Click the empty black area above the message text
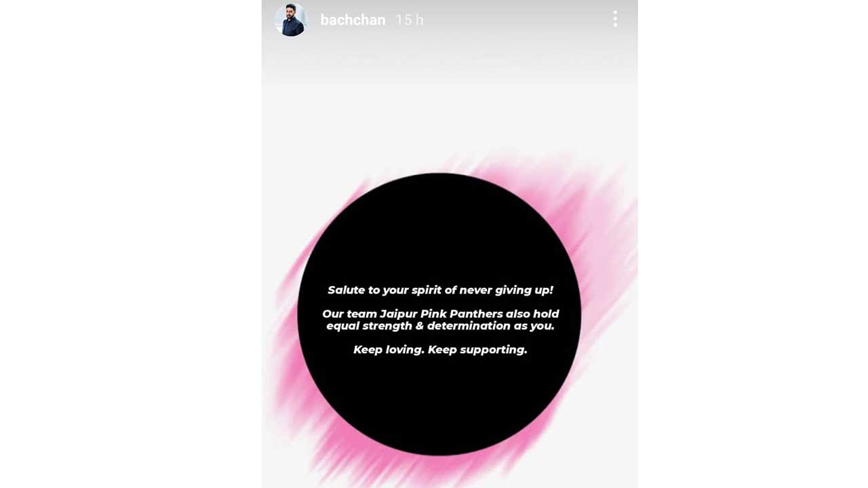 coord(439,230)
